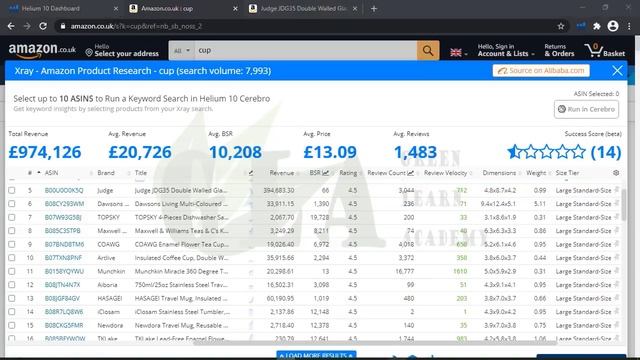Screen dimensions: 640x360
Task: Open ASIN link B08CY293WM
Action: click(64, 204)
